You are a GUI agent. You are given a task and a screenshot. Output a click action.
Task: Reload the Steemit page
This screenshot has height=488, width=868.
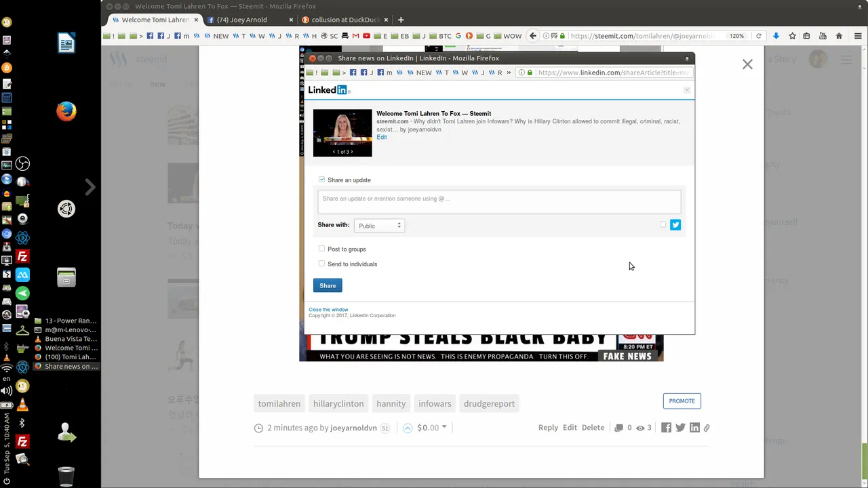[759, 36]
